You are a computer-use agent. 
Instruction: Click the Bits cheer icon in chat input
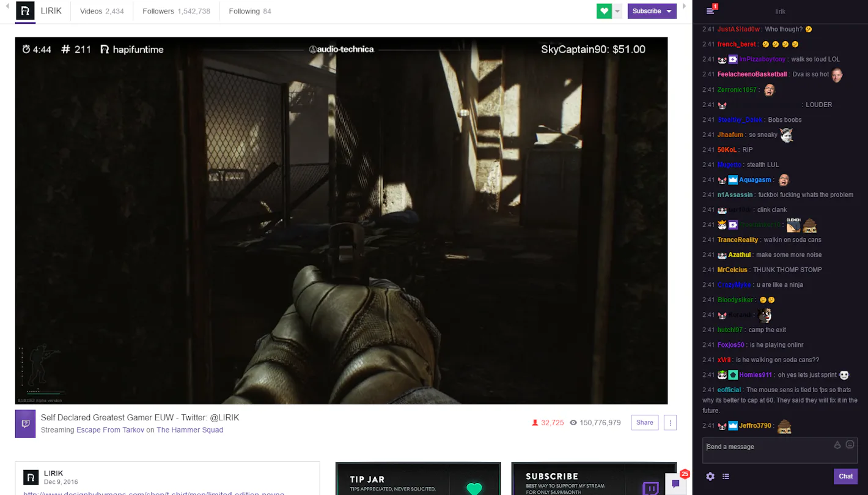click(837, 444)
